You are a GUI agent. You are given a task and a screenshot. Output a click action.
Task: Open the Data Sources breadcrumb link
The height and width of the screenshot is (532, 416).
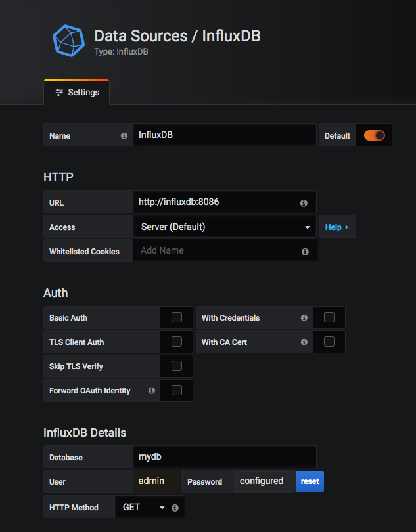[x=141, y=36]
